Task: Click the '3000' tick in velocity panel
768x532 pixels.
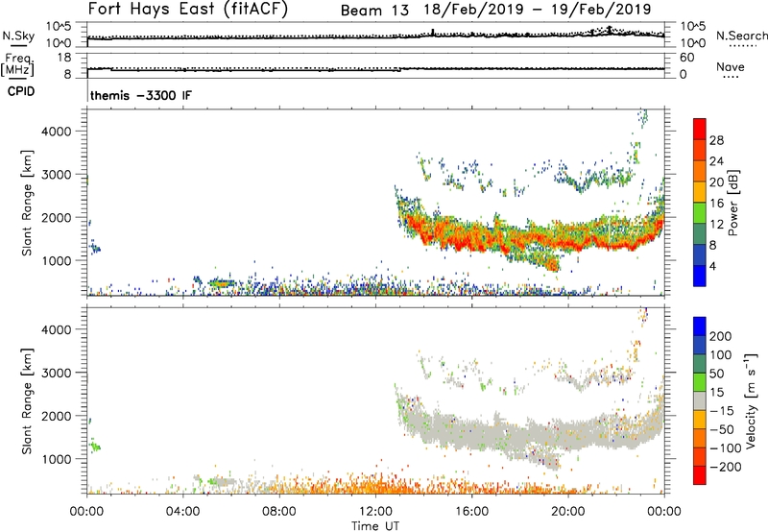Action: pos(56,373)
